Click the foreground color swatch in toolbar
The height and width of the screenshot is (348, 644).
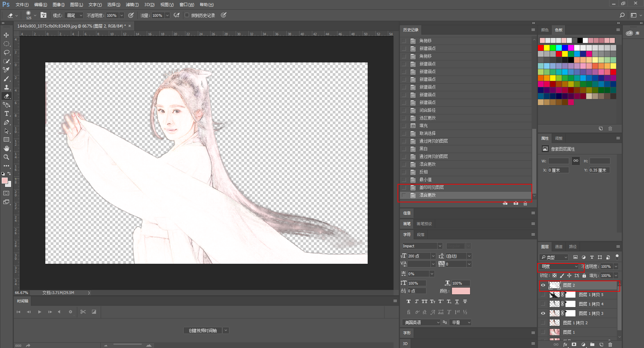pos(5,181)
